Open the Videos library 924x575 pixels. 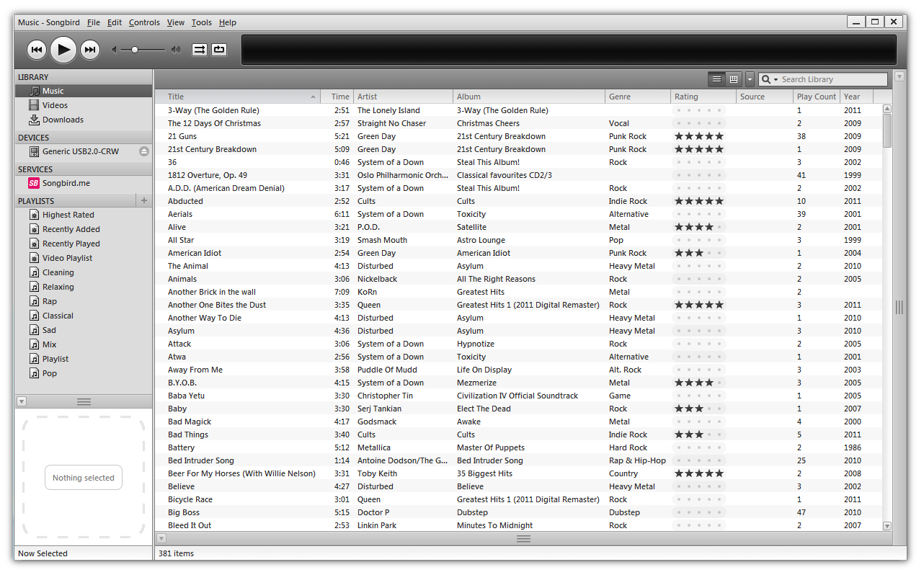coord(84,105)
